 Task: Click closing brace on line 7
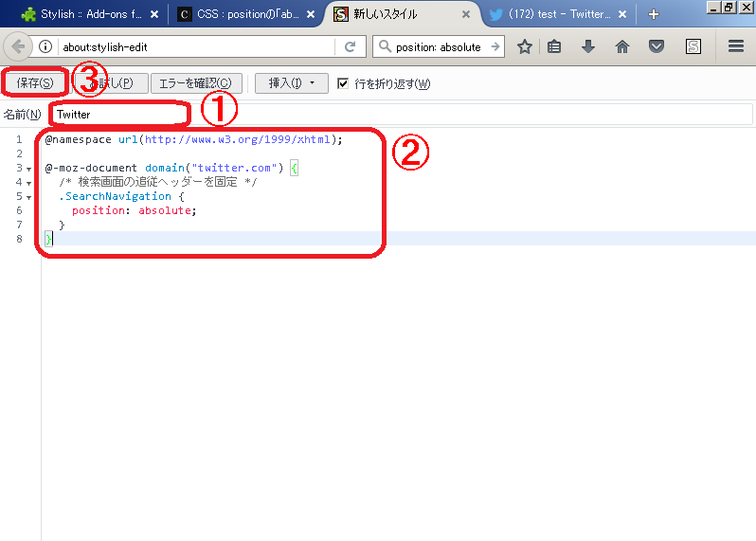(62, 225)
